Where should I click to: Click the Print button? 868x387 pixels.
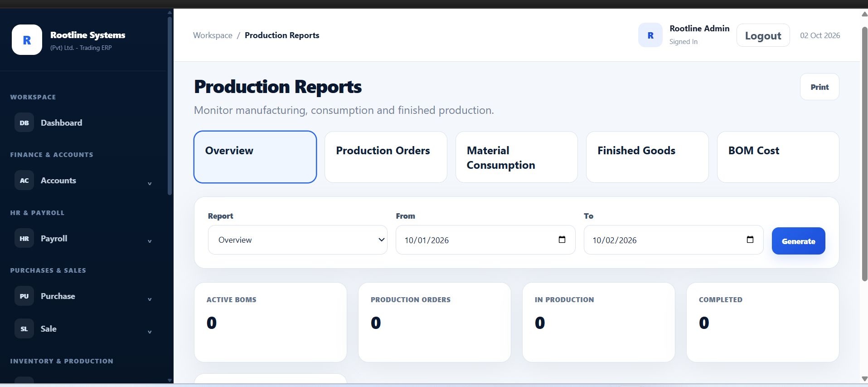click(820, 87)
